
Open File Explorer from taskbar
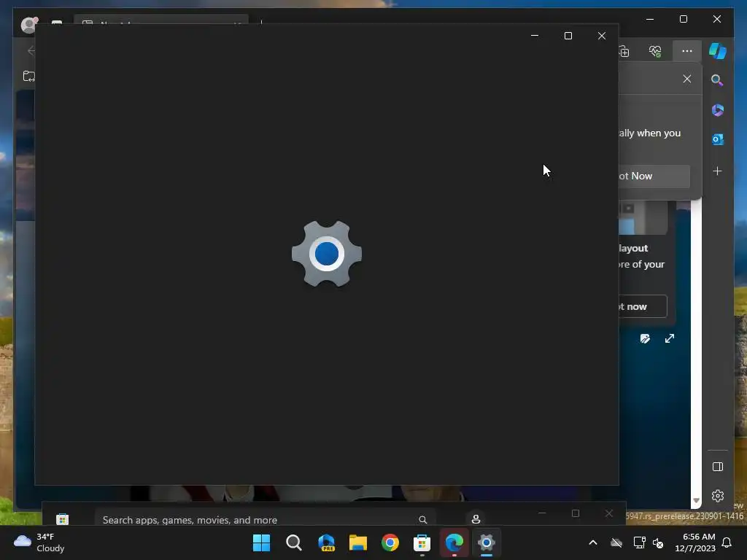pos(357,542)
